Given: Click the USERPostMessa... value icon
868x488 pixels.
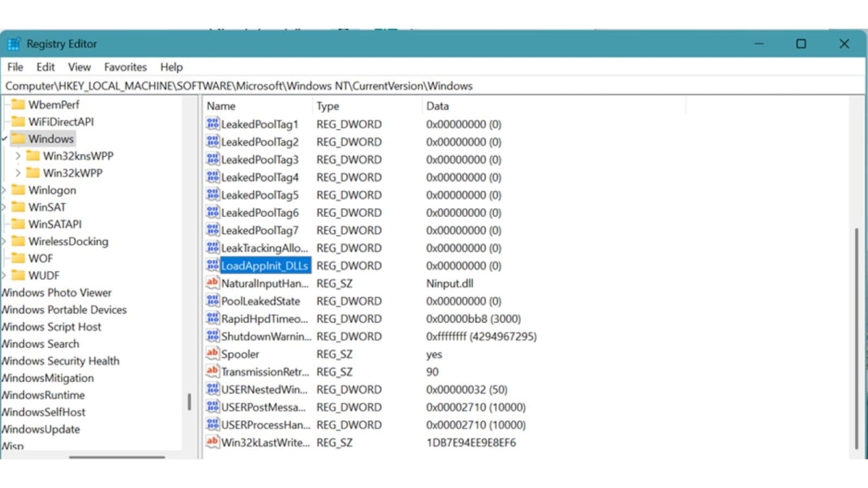Looking at the screenshot, I should (x=213, y=407).
